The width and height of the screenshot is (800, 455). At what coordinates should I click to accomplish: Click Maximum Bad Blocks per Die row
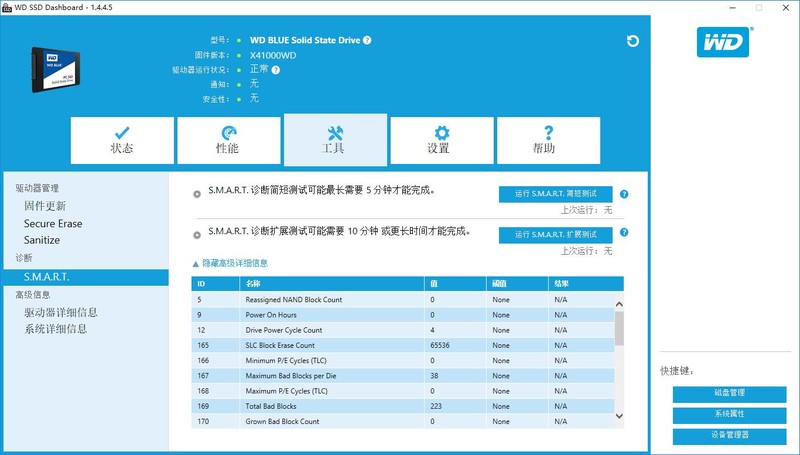(x=403, y=376)
